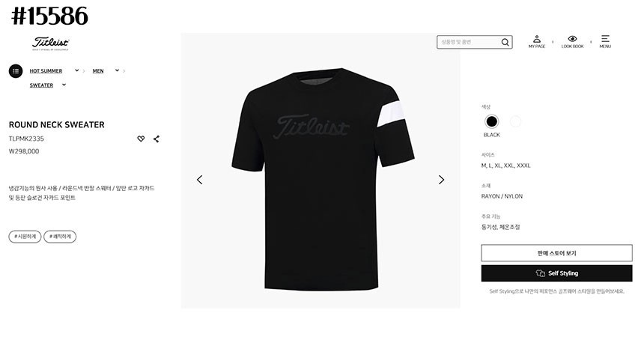The height and width of the screenshot is (340, 644).
Task: Share the Round Neck Sweater
Action: tap(157, 139)
